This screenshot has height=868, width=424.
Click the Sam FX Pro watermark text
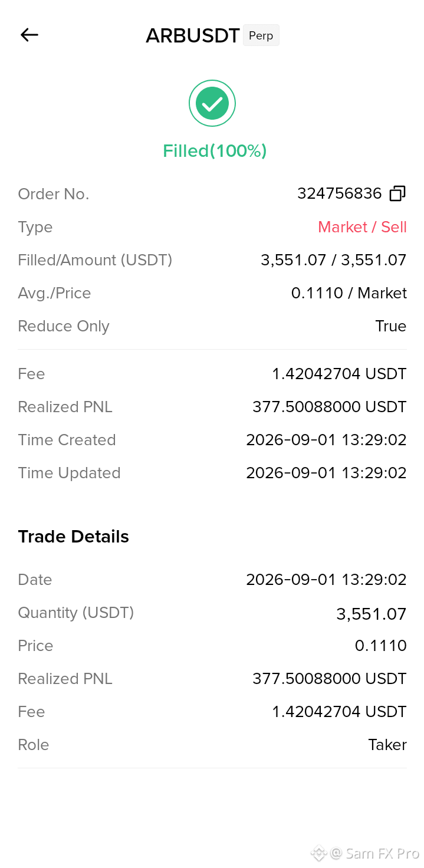tap(375, 853)
